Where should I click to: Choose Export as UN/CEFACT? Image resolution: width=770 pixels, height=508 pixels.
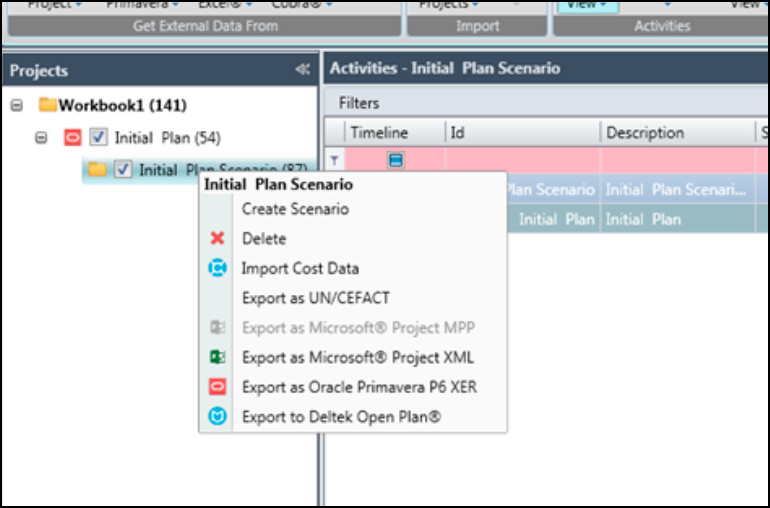tap(316, 298)
